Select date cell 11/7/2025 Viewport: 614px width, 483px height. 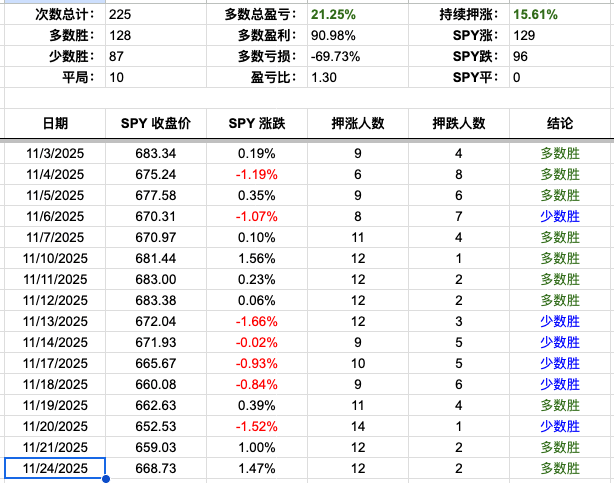point(55,237)
